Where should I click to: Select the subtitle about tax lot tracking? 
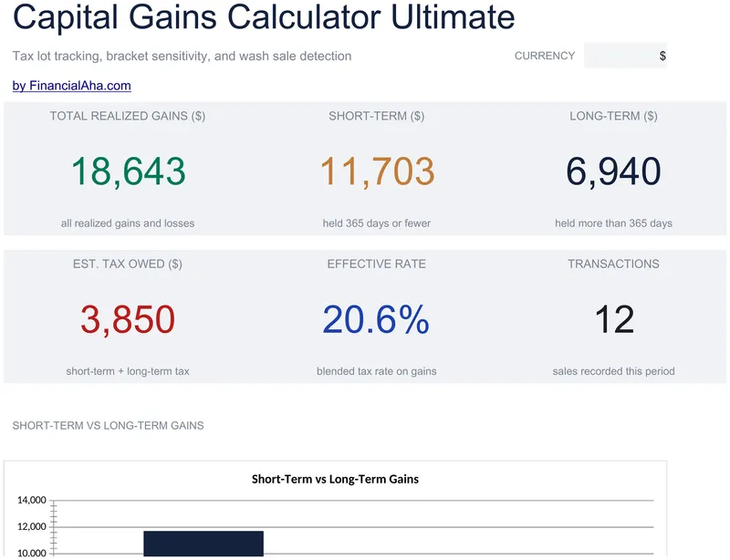[182, 56]
